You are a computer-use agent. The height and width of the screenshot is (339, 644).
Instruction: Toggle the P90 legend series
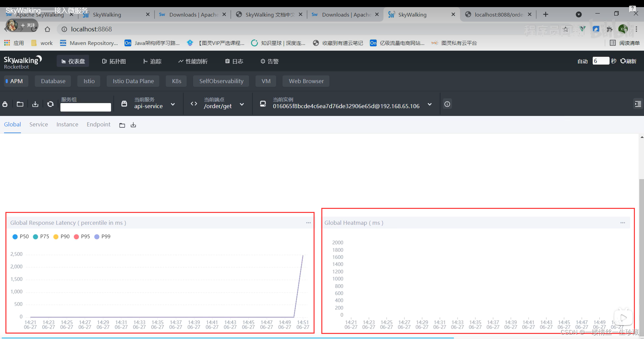[61, 237]
